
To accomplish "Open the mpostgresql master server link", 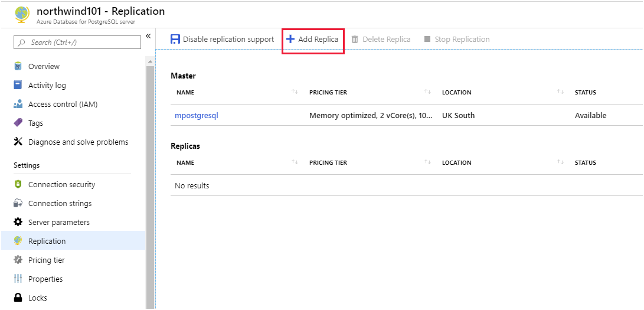I will point(197,115).
